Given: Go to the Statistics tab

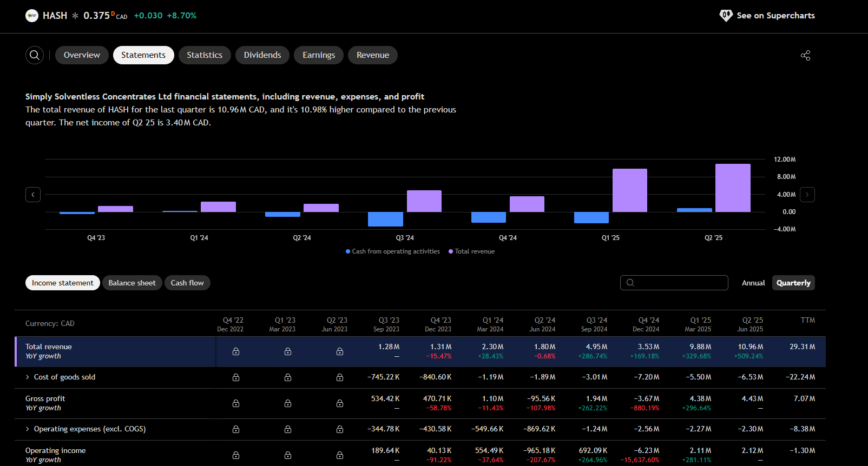Looking at the screenshot, I should coord(205,55).
